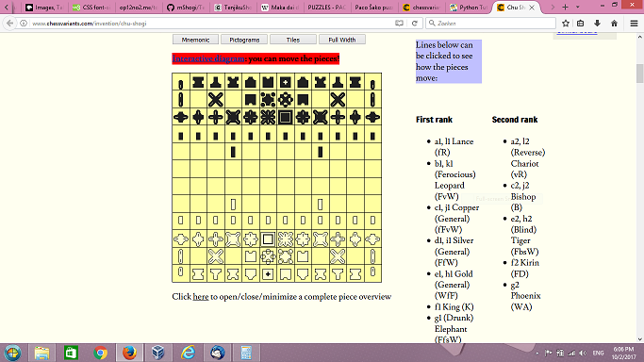
Task: Click the 'here' piece overview link
Action: click(x=201, y=296)
